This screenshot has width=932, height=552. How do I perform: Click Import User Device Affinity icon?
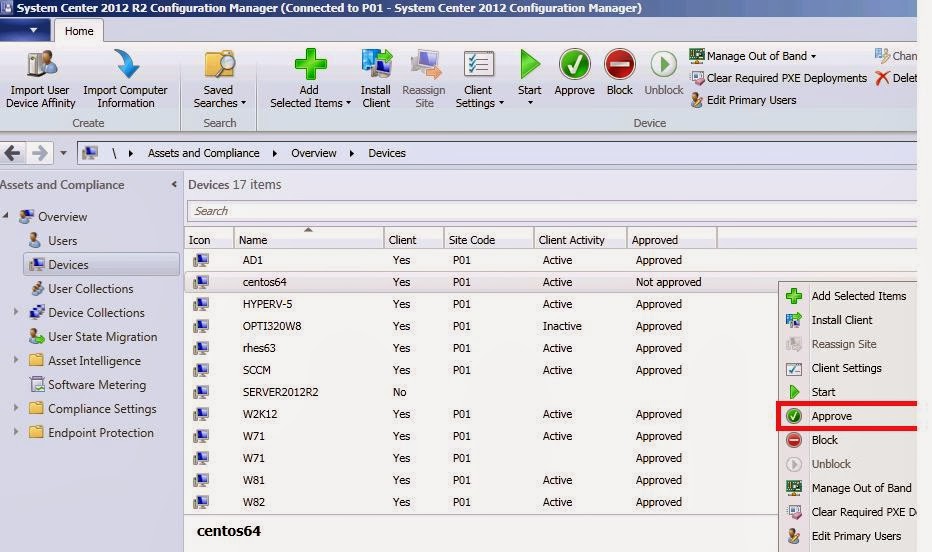tap(41, 64)
